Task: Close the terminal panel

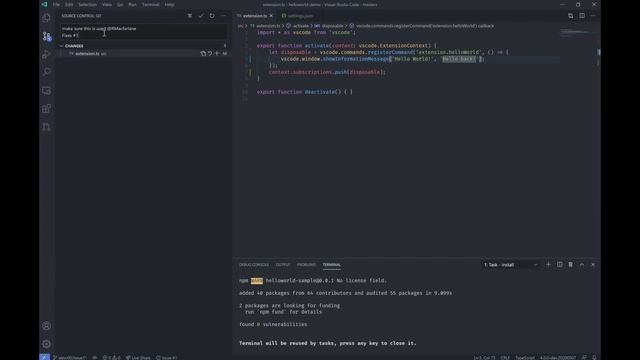Action: coord(593,264)
